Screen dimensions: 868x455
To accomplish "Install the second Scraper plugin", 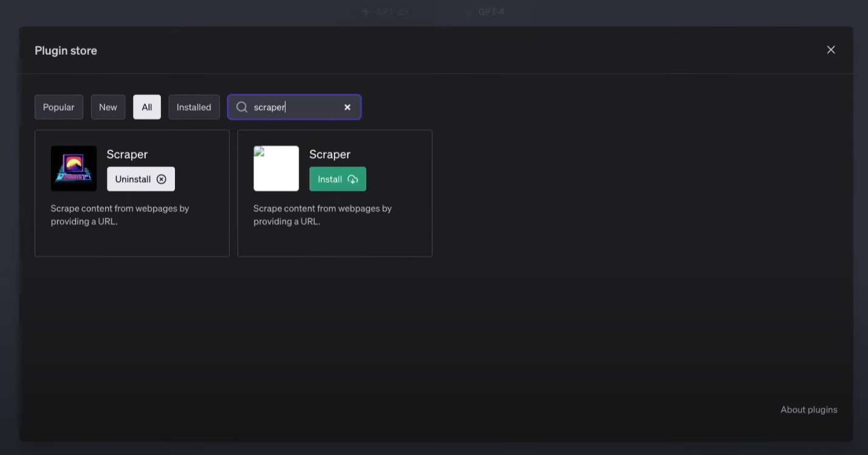I will coord(338,179).
